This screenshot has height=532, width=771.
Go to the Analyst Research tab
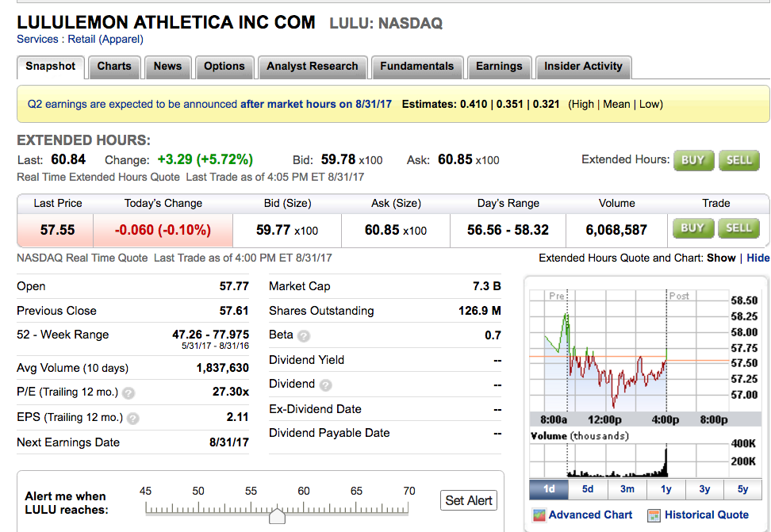(313, 67)
